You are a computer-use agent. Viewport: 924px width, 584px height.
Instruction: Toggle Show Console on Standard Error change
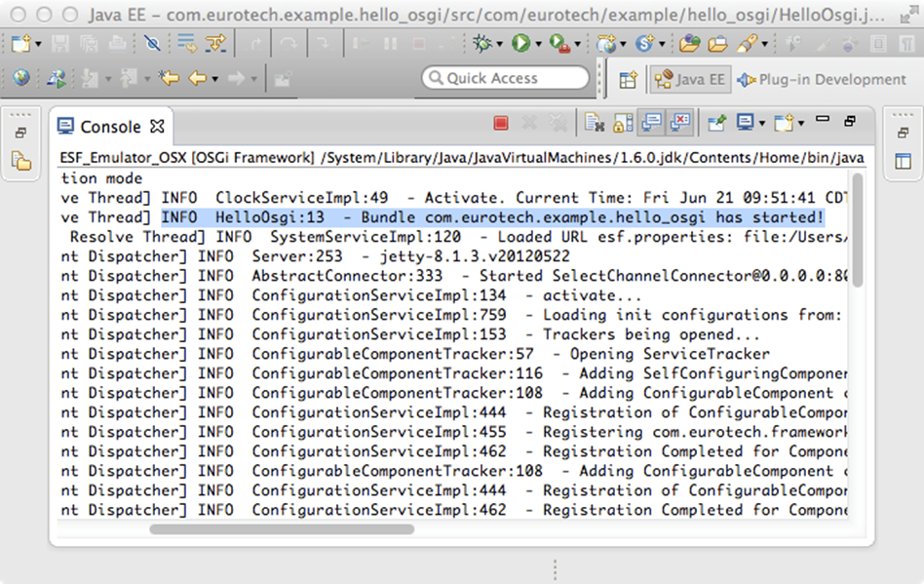[680, 123]
